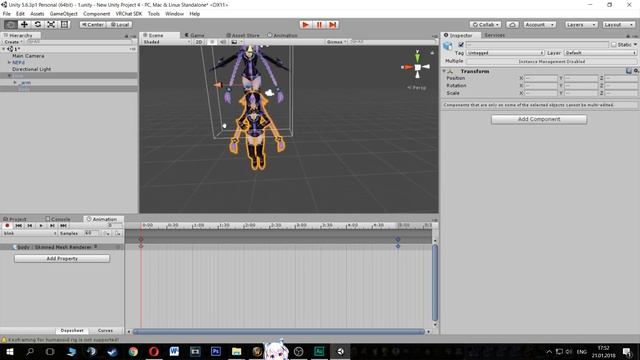Open the cloud services button
The width and height of the screenshot is (640, 360).
coord(512,24)
